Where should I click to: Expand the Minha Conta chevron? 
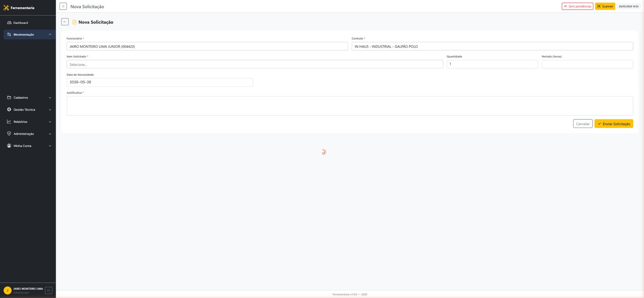click(50, 146)
